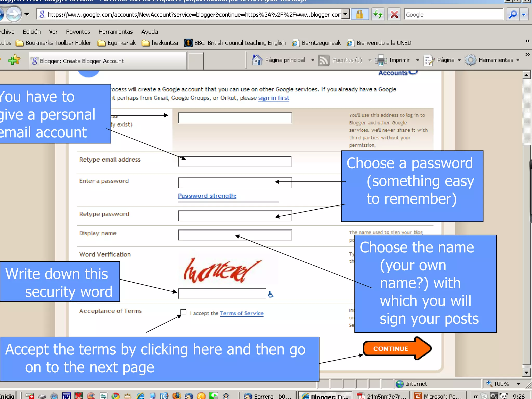This screenshot has height=399, width=532.
Task: Click the orange CONTINUE arrow button
Action: (x=397, y=348)
